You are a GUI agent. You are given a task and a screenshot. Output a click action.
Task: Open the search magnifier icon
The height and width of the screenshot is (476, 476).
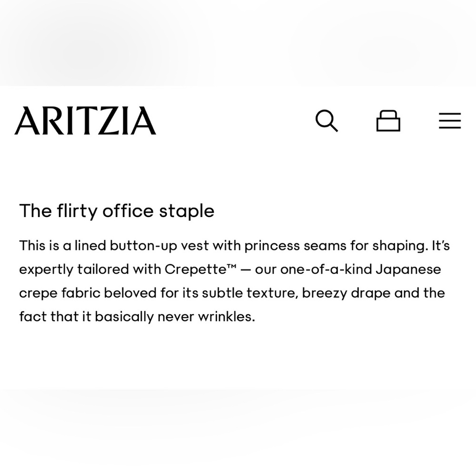tap(327, 121)
